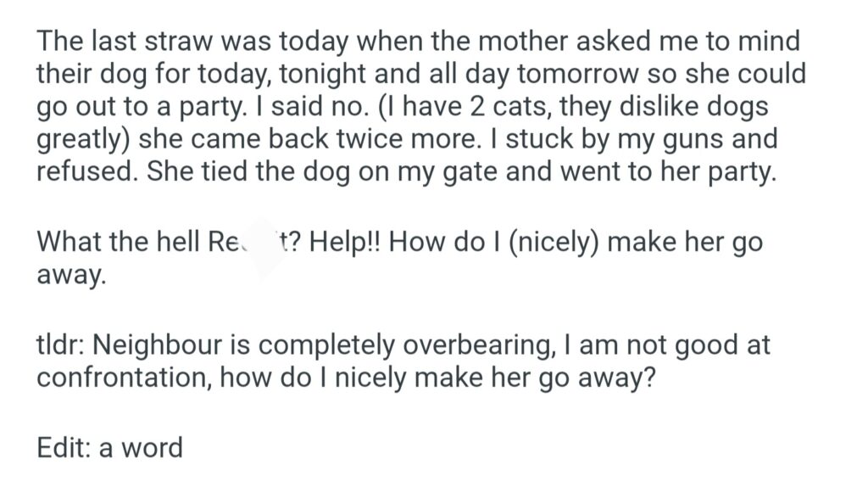Click the word "greatly" before the closing parenthesis

tap(85, 138)
